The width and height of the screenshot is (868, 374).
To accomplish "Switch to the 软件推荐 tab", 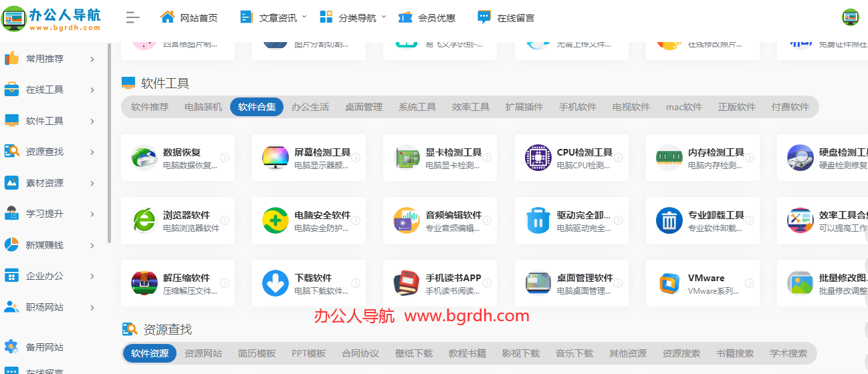I will 150,107.
